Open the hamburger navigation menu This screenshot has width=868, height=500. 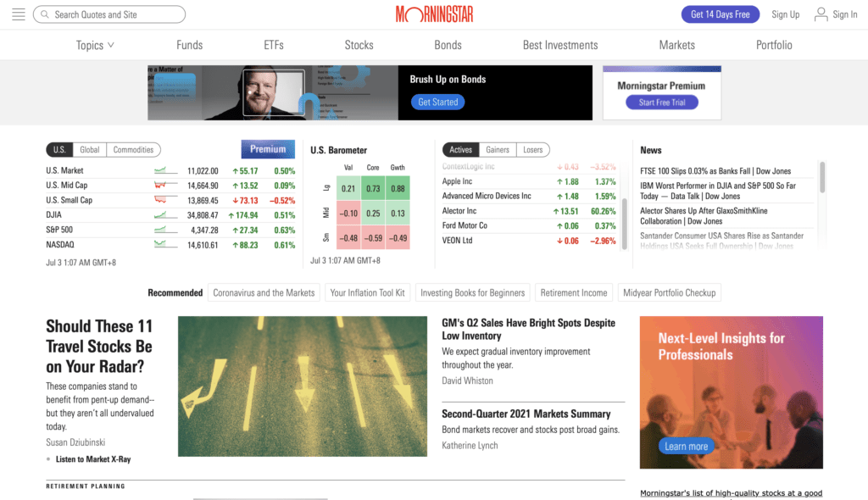click(18, 14)
